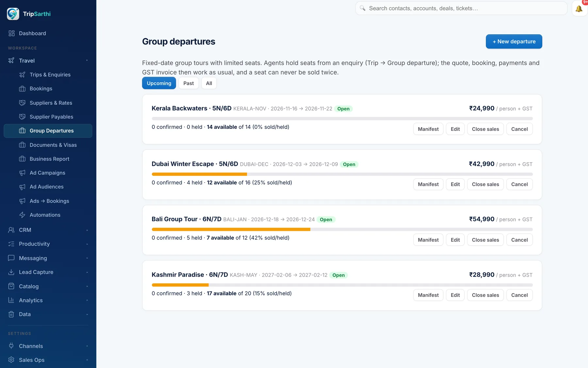Click the Bali Group Tour seat progress bar
This screenshot has height=368, width=588.
tap(342, 229)
